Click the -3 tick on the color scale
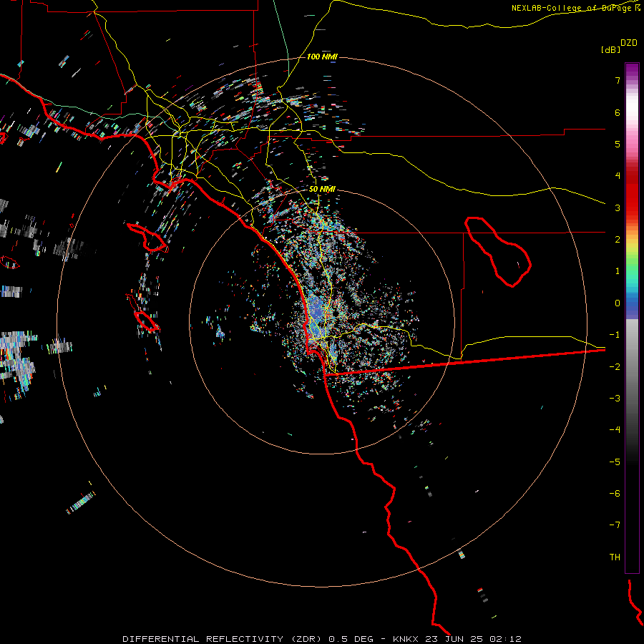 pyautogui.click(x=615, y=399)
